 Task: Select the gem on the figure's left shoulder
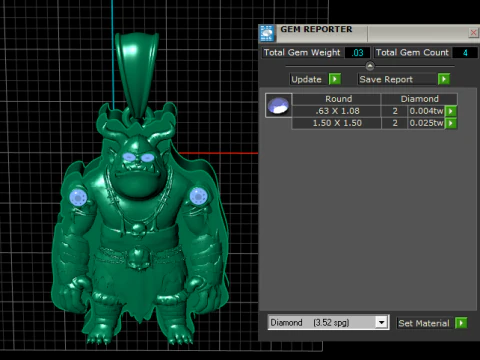click(x=78, y=197)
